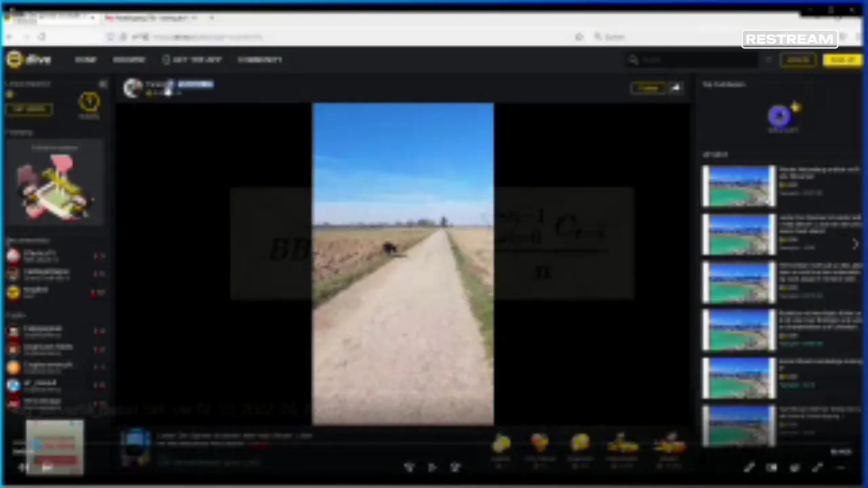Open the Get the App menu item
The height and width of the screenshot is (488, 868).
point(192,60)
